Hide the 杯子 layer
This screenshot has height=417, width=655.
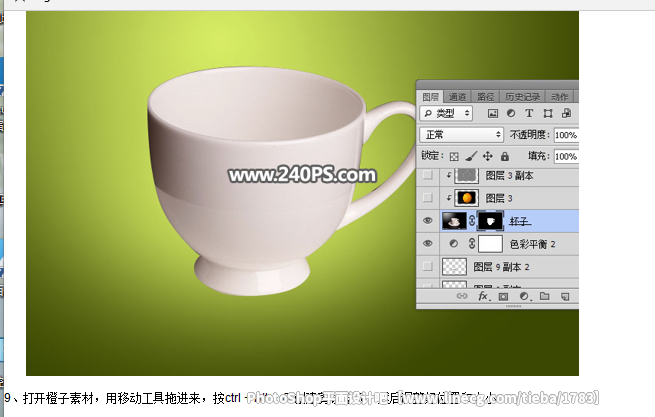427,221
